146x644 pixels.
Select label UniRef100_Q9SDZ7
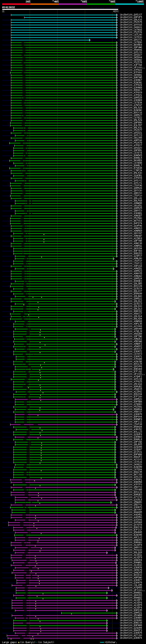coord(131,55)
